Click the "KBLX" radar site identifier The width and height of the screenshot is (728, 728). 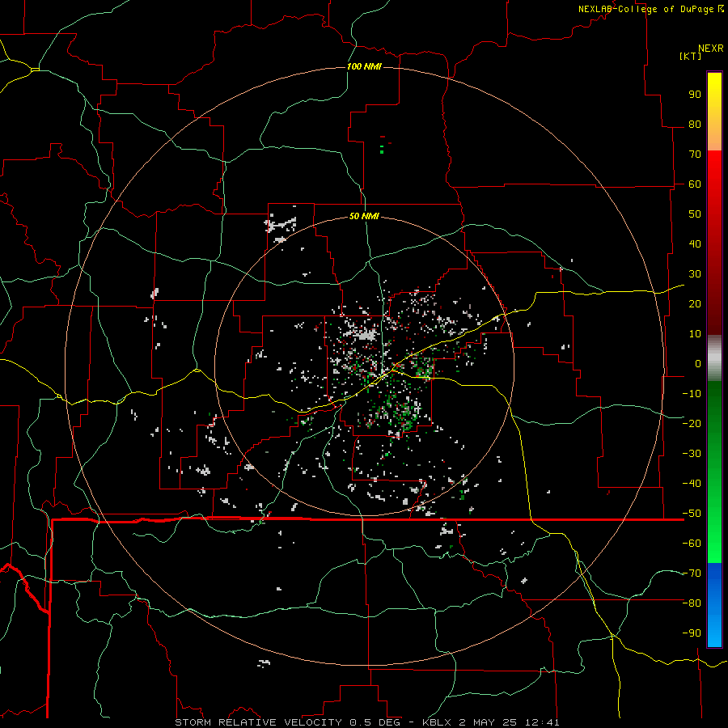pos(438,722)
